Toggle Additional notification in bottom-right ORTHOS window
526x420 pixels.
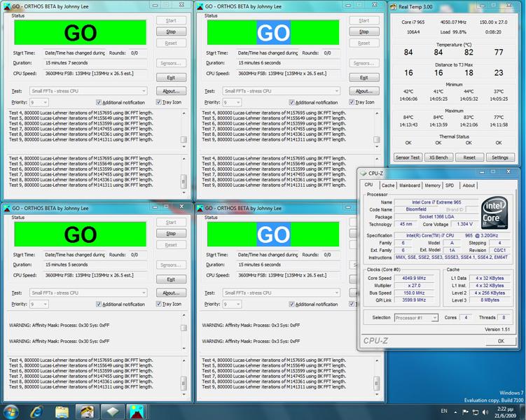pyautogui.click(x=291, y=304)
